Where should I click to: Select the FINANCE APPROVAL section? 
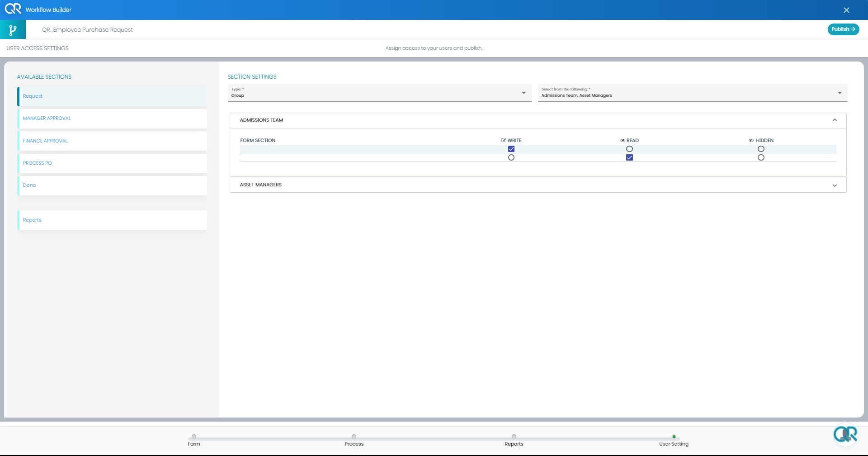tap(112, 141)
